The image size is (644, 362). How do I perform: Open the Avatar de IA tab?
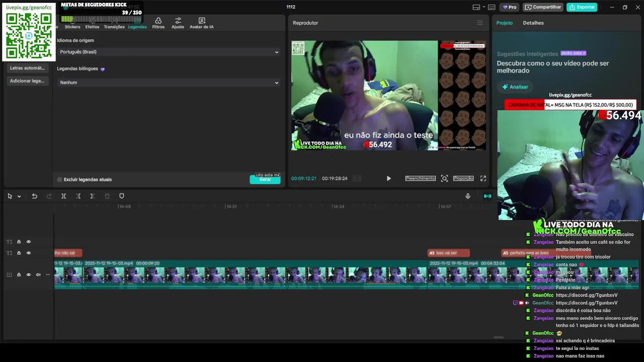click(x=201, y=23)
